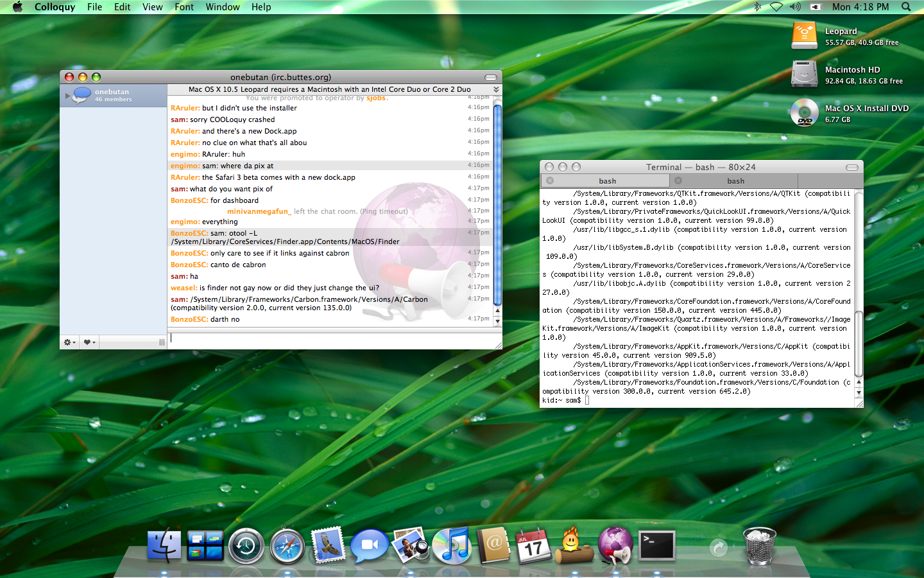924x578 pixels.
Task: Open iCal calendar icon in Dock
Action: point(533,545)
